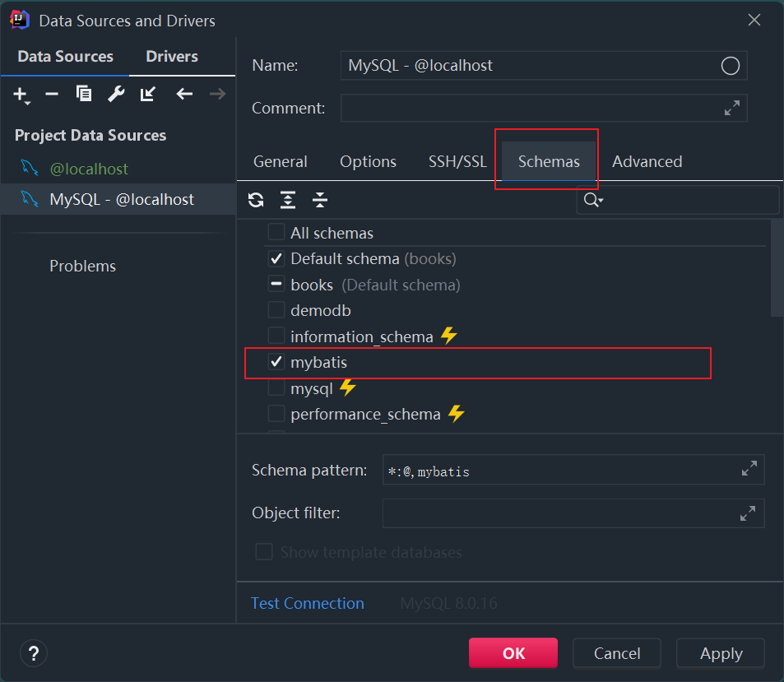The image size is (784, 682).
Task: Click the Object filter input field
Action: pyautogui.click(x=573, y=513)
